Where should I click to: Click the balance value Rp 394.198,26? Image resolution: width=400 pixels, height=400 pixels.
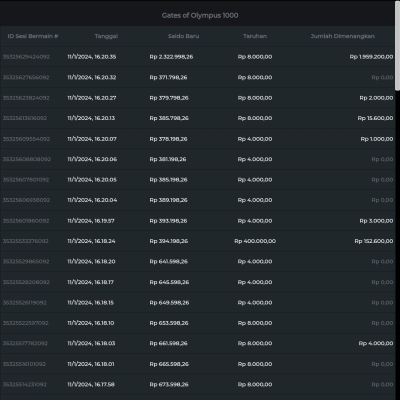pyautogui.click(x=169, y=241)
